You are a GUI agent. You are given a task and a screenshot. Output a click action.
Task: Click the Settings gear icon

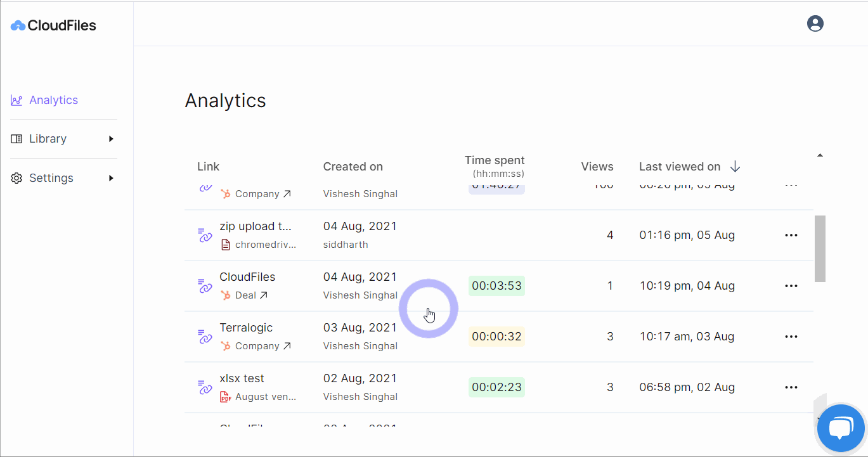coord(16,178)
